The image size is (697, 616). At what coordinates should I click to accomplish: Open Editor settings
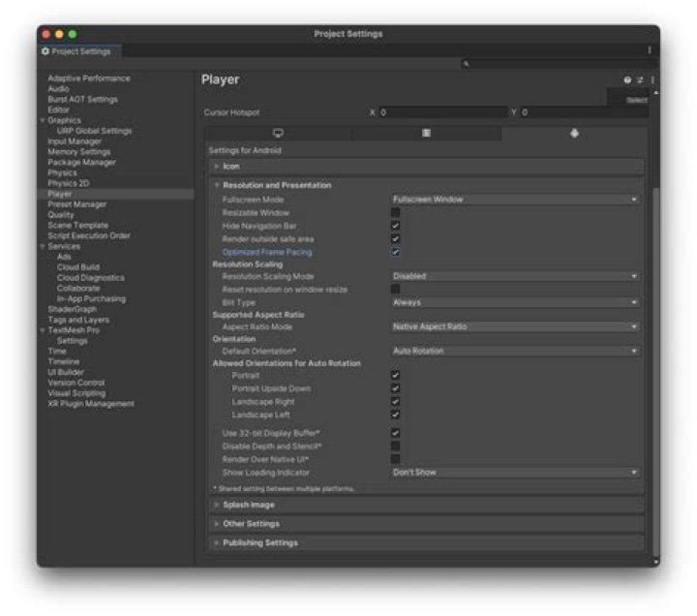point(58,109)
